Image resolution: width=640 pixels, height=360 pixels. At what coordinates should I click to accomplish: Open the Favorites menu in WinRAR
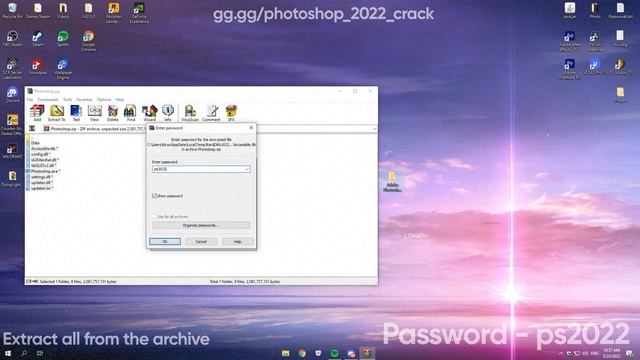pos(84,100)
